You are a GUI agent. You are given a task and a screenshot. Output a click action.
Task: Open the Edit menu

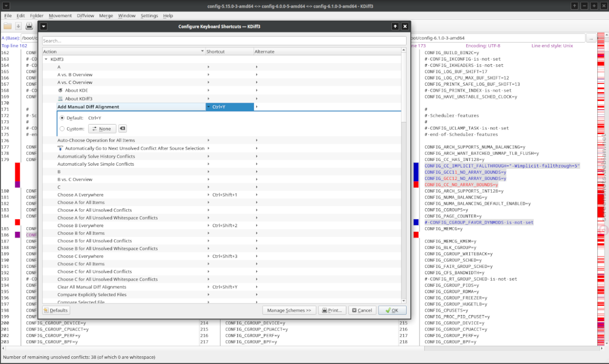(21, 16)
